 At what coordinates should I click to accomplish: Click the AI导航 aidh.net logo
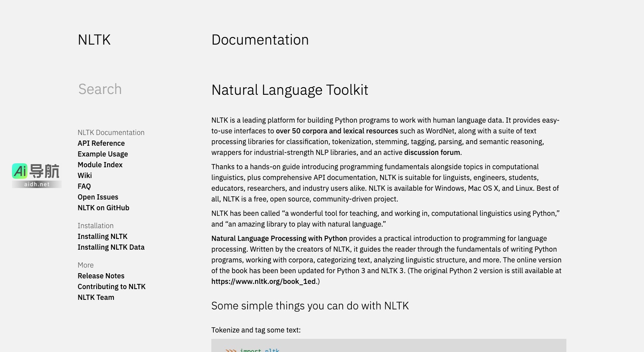(36, 175)
